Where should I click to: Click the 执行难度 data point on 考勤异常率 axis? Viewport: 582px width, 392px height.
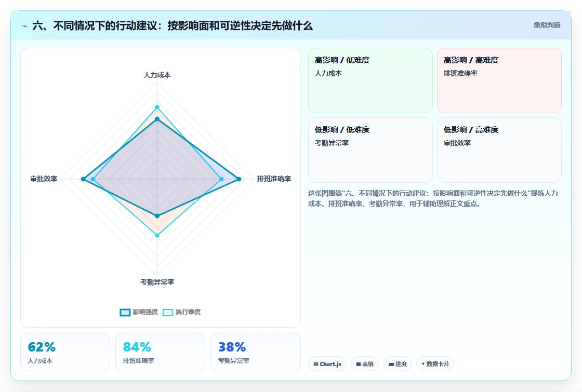157,235
